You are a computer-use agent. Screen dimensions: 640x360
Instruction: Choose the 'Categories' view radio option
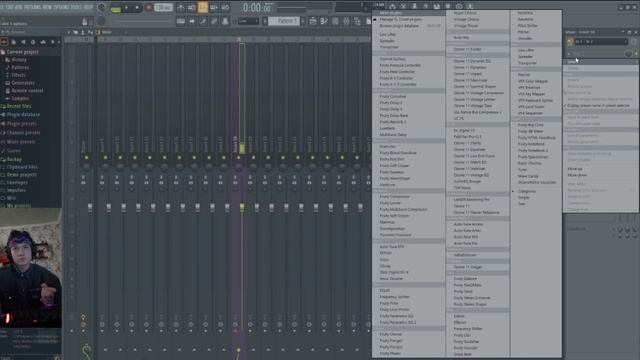click(527, 191)
